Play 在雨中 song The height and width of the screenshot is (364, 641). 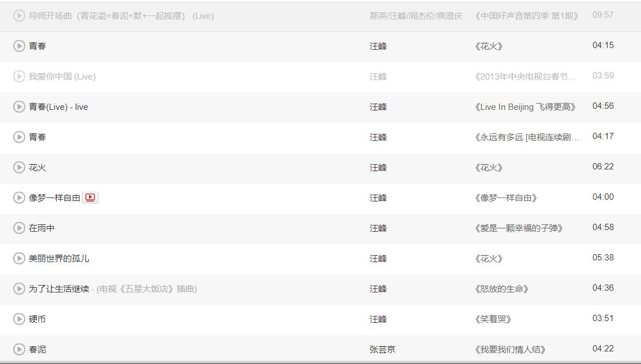click(x=19, y=228)
